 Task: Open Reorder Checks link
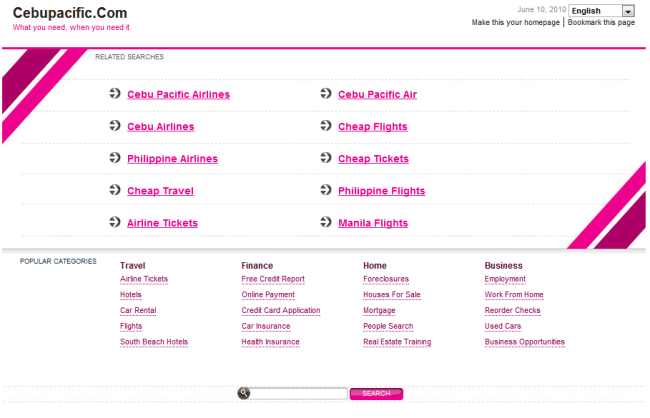pyautogui.click(x=512, y=311)
